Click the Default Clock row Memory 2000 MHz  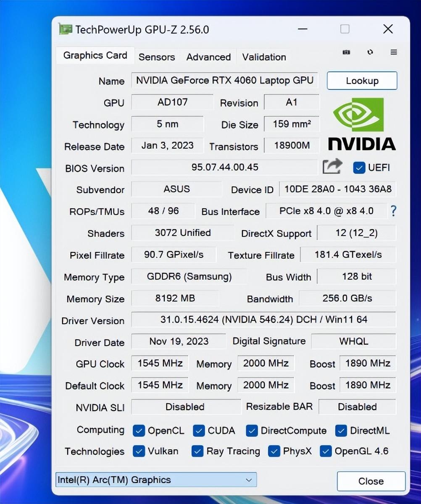[266, 385]
